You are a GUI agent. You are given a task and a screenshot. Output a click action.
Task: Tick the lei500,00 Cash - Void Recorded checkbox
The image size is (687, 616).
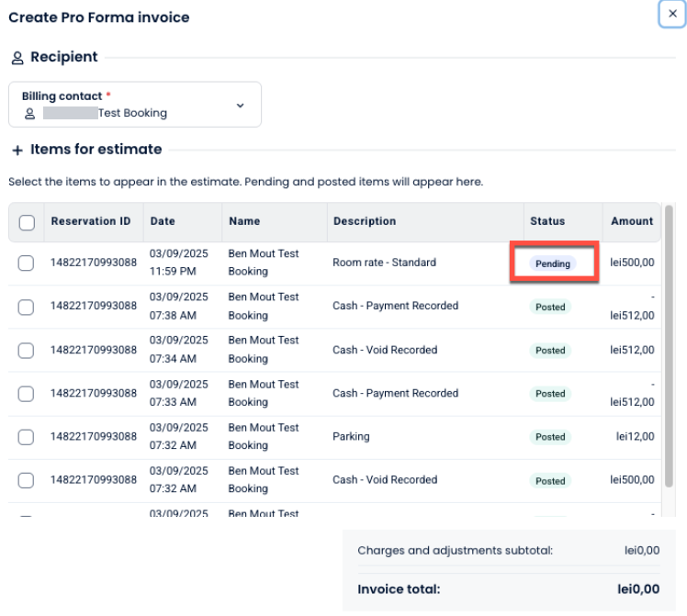click(x=27, y=480)
